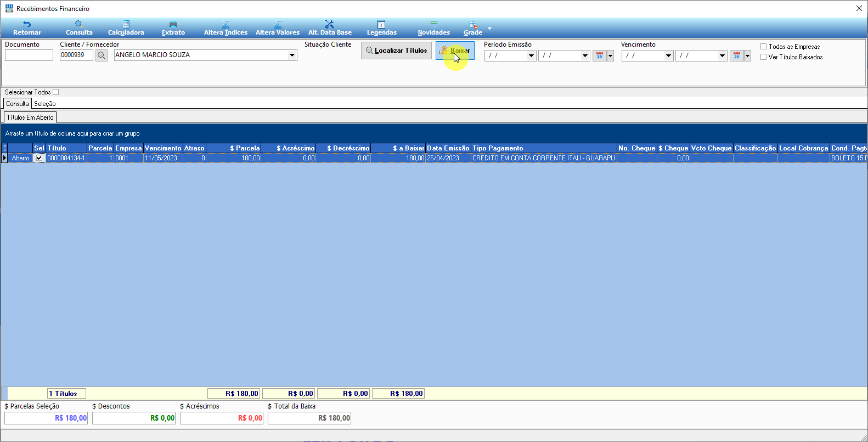Expand the toolbar overflow arrow
The height and width of the screenshot is (442, 868).
point(490,28)
